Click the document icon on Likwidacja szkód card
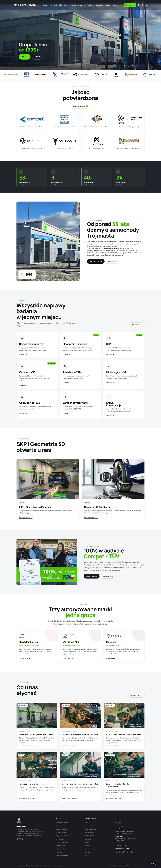The height and width of the screenshot is (868, 161). tap(108, 366)
